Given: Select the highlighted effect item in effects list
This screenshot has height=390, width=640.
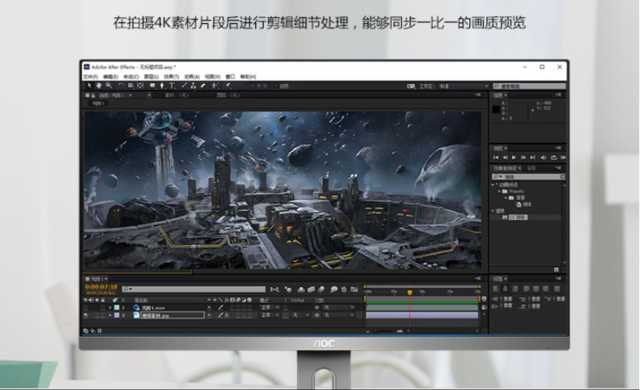Looking at the screenshot, I should 518,217.
